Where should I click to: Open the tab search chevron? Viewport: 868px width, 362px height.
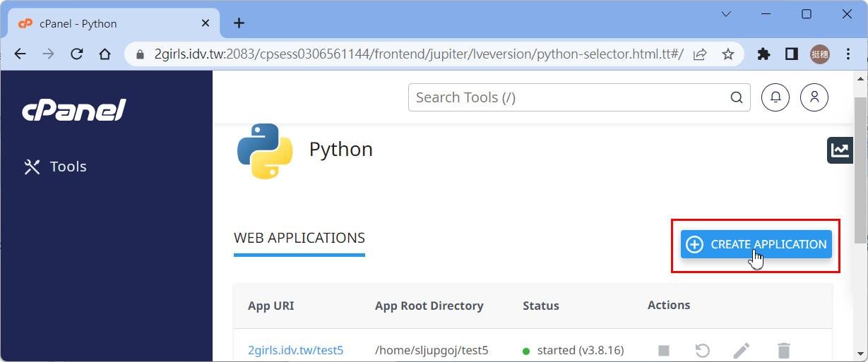pyautogui.click(x=725, y=14)
